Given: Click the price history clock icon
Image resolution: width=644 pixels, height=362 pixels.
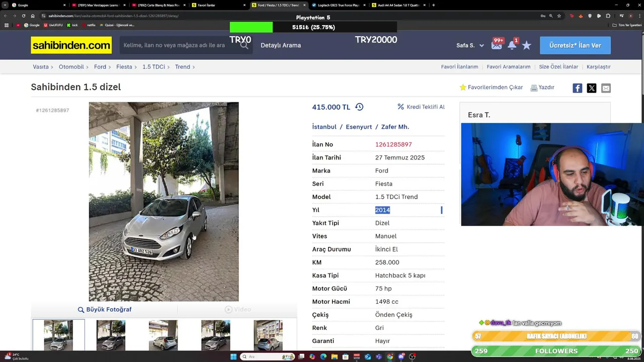Looking at the screenshot, I should [x=359, y=107].
